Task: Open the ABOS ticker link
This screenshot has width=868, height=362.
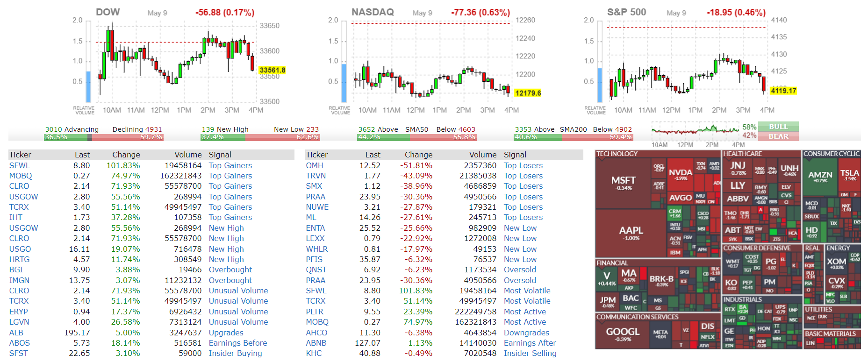Action: (20, 343)
